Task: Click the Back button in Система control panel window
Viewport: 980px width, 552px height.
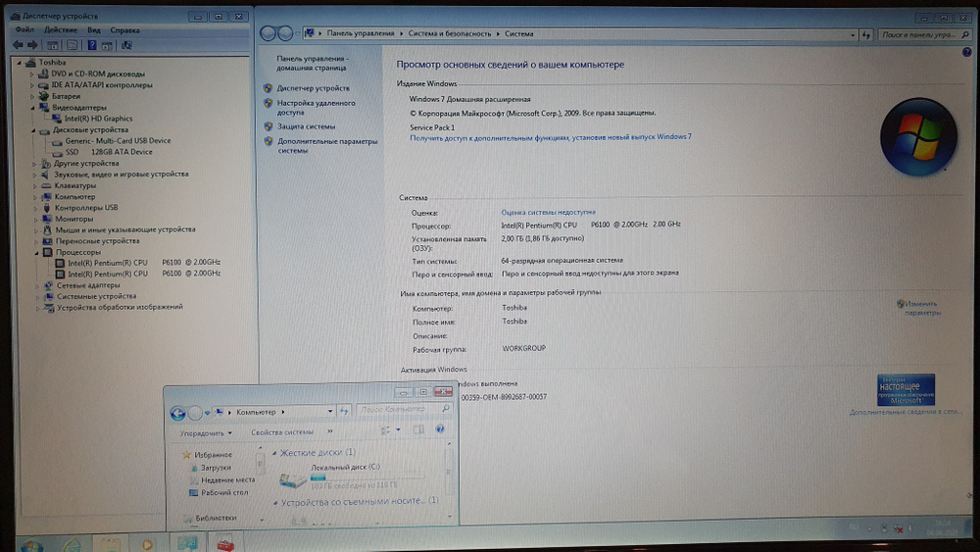Action: coord(269,33)
